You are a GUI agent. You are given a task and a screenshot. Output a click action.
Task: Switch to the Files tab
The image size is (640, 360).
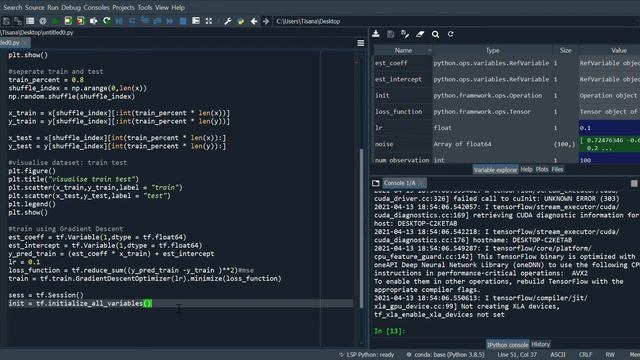click(557, 169)
